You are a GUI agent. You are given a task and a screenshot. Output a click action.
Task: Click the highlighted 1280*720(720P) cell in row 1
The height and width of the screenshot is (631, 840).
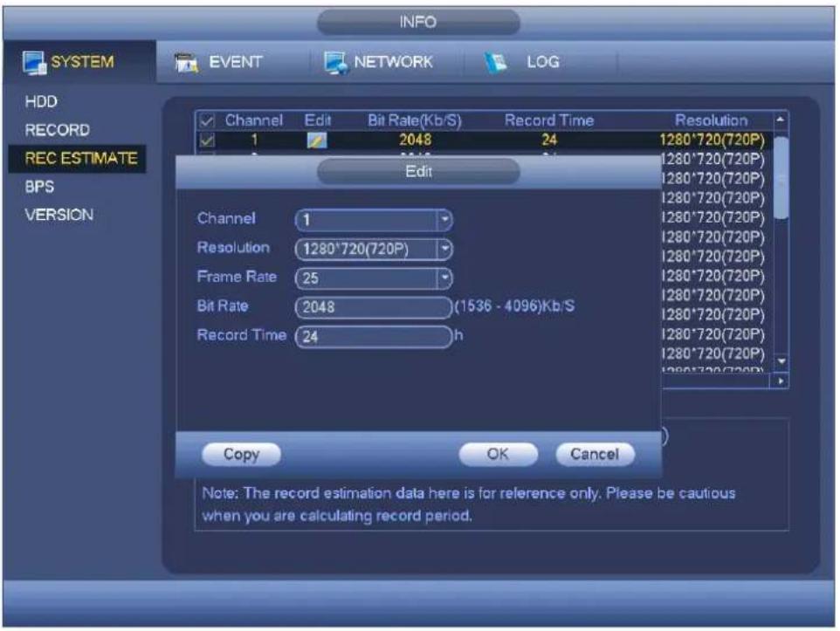(x=712, y=141)
